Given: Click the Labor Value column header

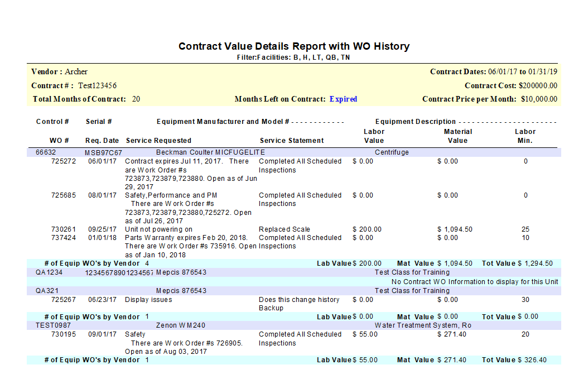Looking at the screenshot, I should (374, 136).
